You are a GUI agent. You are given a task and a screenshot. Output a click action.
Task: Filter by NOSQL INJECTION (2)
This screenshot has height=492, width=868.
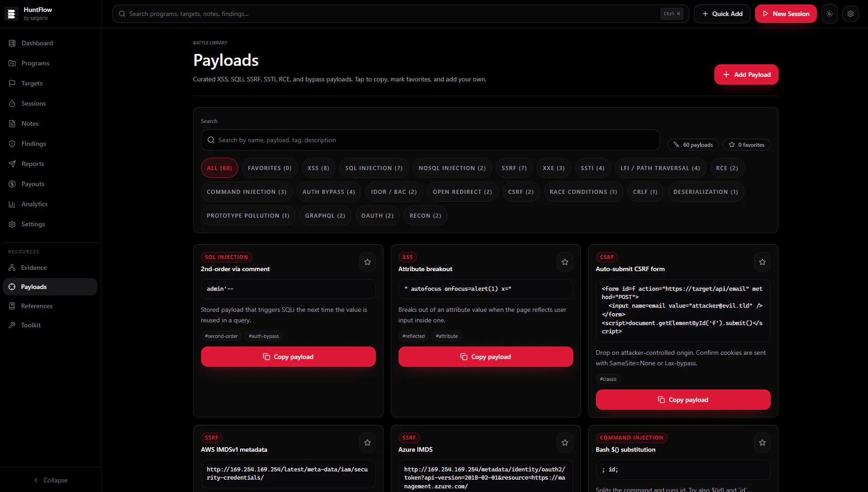(x=452, y=168)
